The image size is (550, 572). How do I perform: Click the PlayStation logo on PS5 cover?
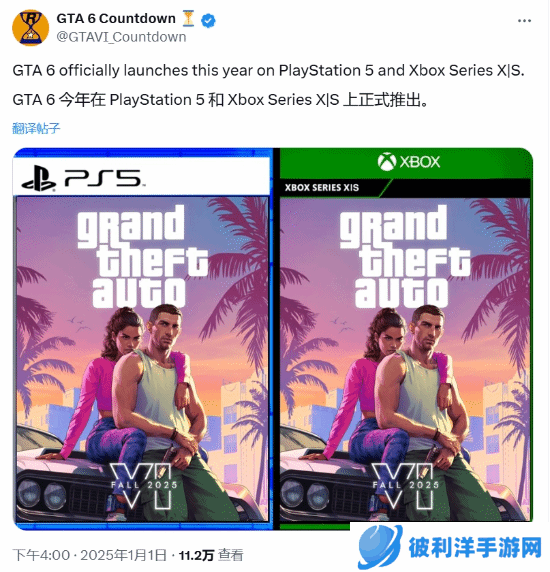tap(39, 178)
